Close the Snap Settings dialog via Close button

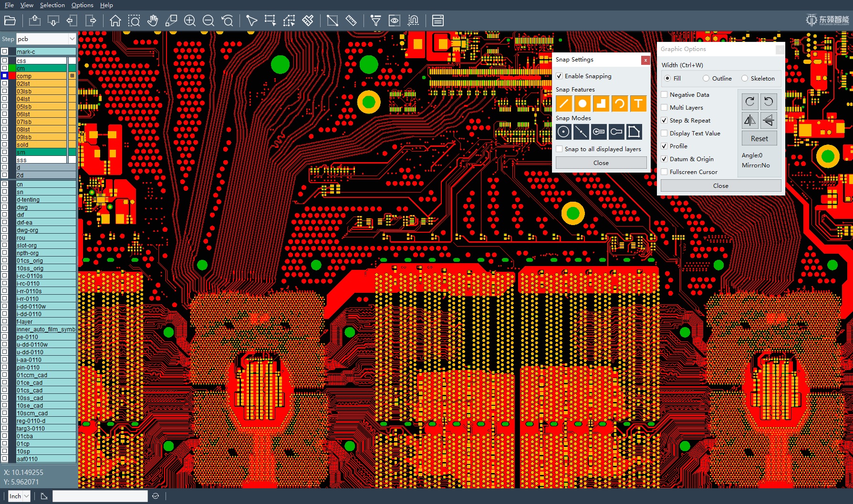click(x=601, y=163)
